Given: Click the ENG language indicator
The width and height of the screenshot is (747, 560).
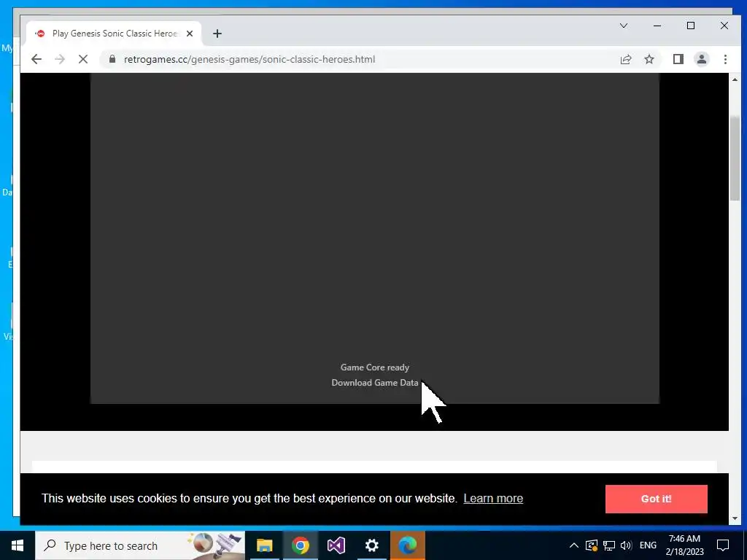Looking at the screenshot, I should (648, 545).
